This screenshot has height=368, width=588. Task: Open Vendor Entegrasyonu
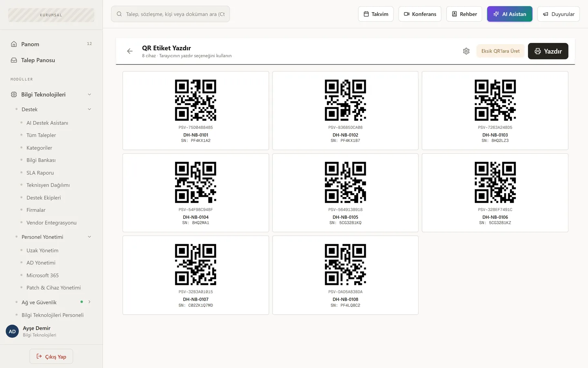pos(51,223)
